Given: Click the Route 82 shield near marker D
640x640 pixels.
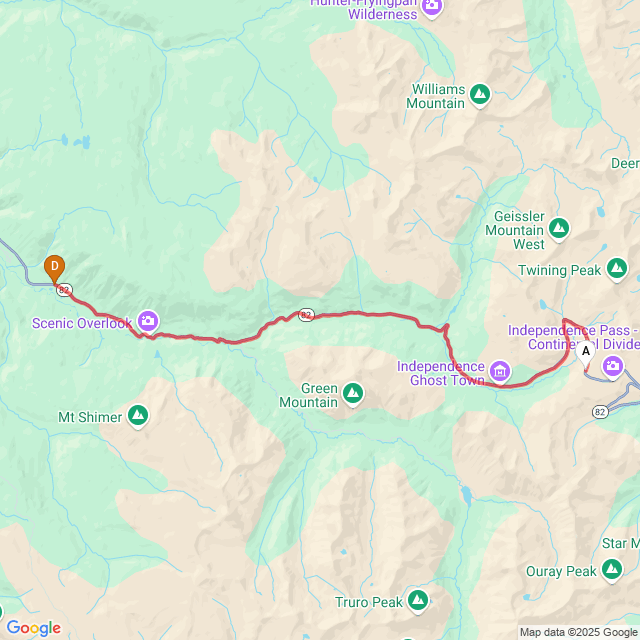Looking at the screenshot, I should point(64,290).
